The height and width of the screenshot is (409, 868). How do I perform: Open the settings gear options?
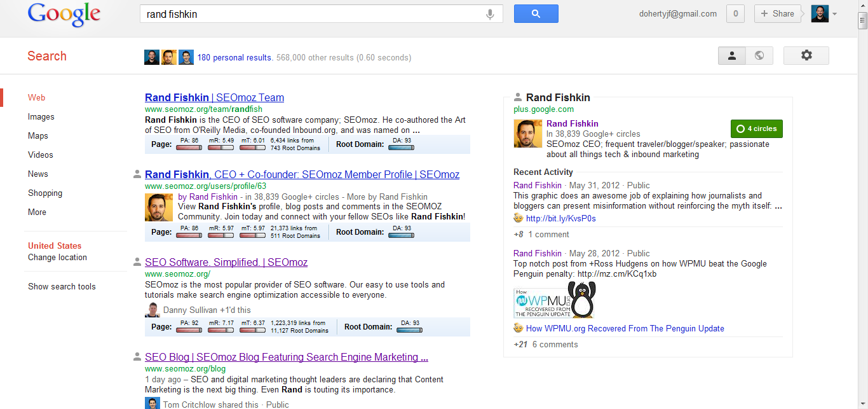click(x=806, y=55)
